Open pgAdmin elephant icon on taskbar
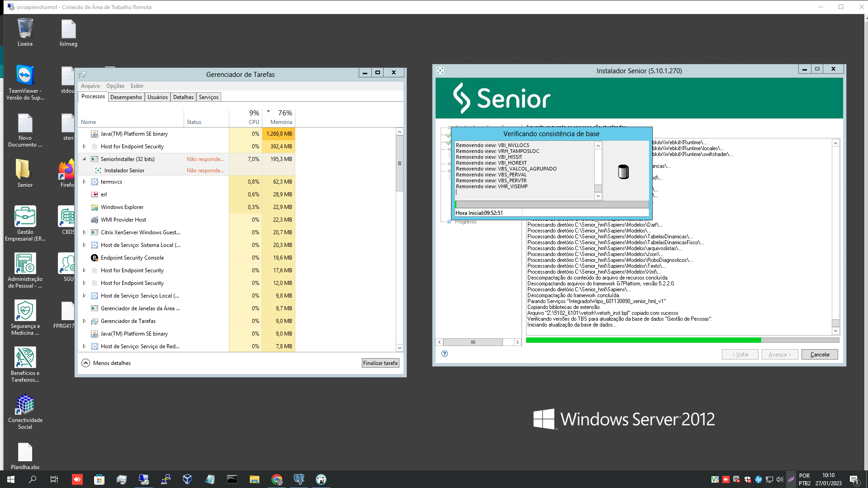Image resolution: width=868 pixels, height=488 pixels. point(299,479)
